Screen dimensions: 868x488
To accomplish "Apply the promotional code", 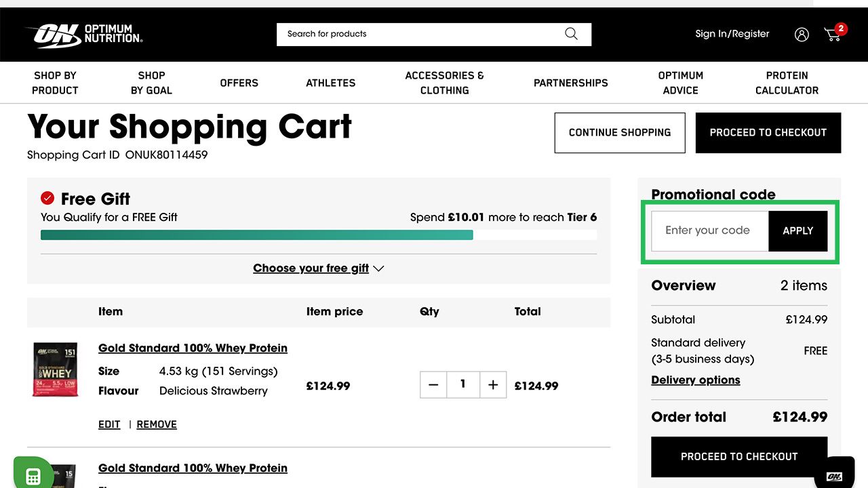I will click(x=797, y=231).
